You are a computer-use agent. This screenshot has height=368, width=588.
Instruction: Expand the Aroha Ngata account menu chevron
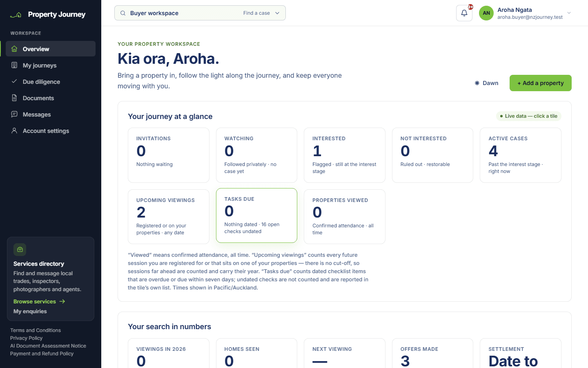(x=569, y=13)
